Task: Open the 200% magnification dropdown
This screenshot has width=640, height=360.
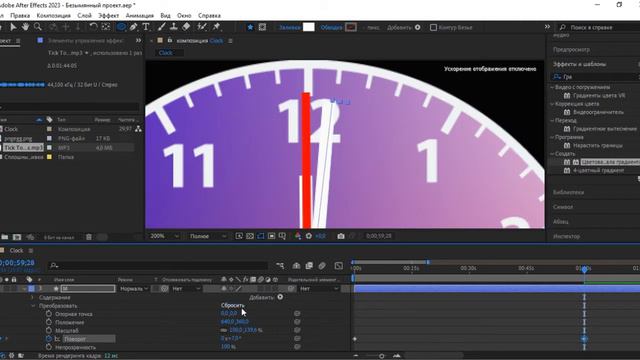Action: (x=164, y=236)
